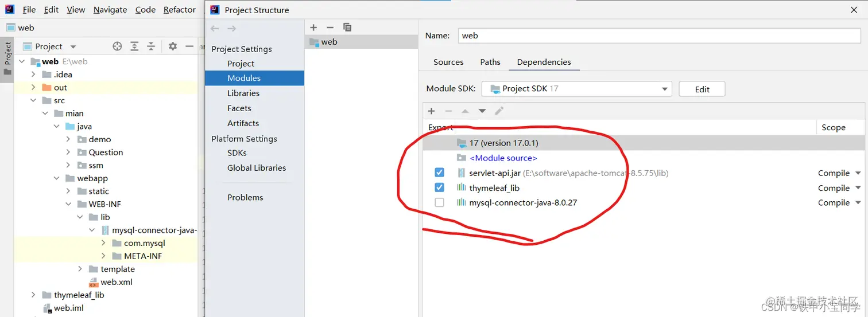This screenshot has width=868, height=317.
Task: Select servlet-api.jar dependency row
Action: point(644,173)
